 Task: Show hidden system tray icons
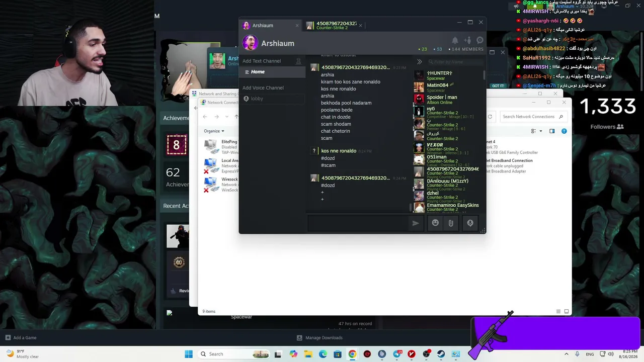tap(567, 354)
